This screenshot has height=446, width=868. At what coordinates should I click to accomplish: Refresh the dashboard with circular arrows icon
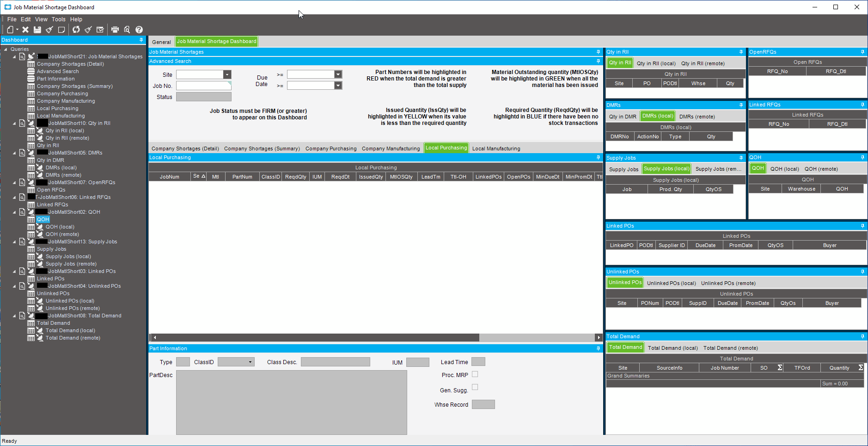pyautogui.click(x=76, y=30)
